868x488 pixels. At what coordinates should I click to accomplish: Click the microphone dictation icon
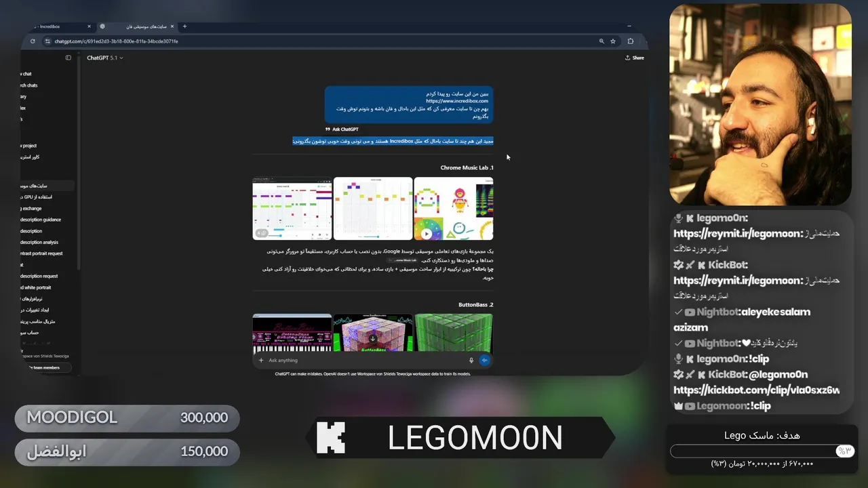click(471, 361)
